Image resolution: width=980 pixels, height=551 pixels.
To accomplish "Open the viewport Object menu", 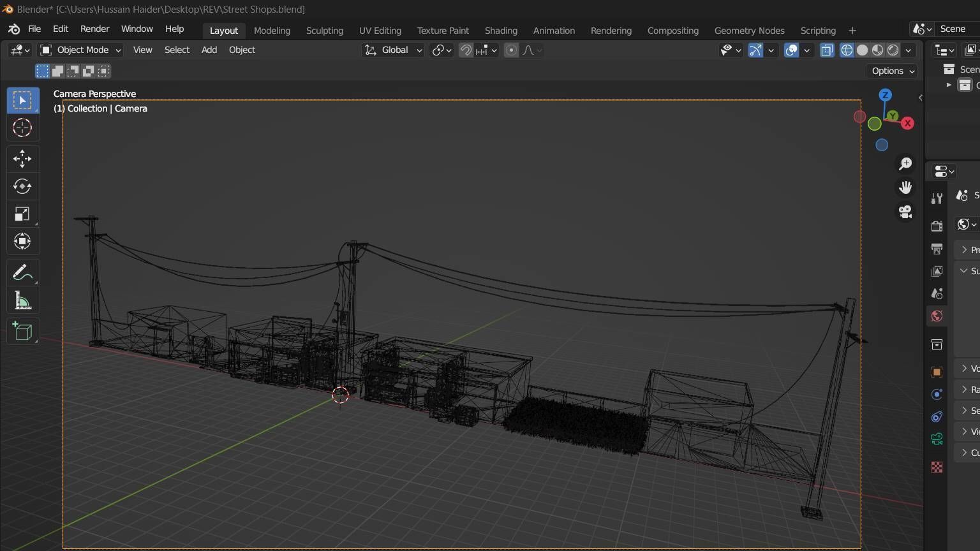I will (242, 50).
